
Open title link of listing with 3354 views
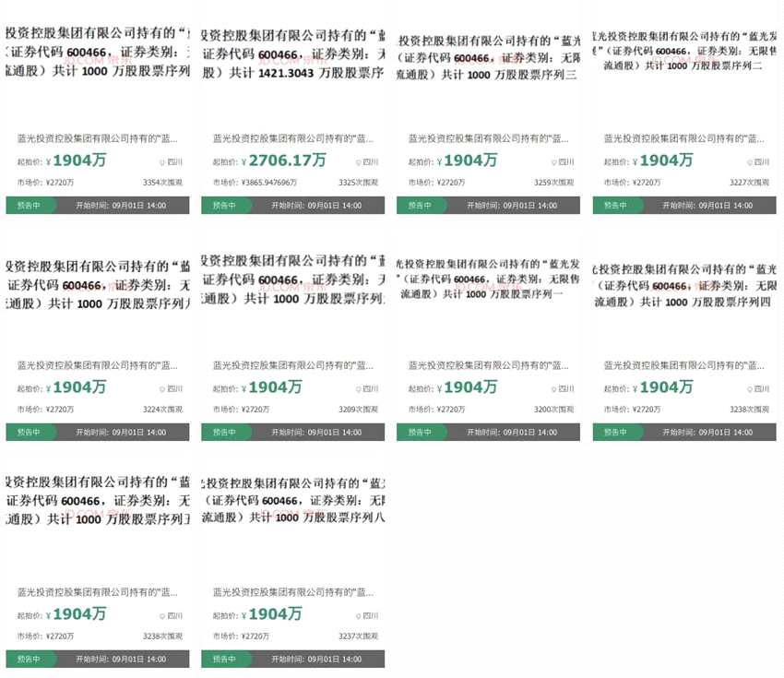click(x=98, y=138)
